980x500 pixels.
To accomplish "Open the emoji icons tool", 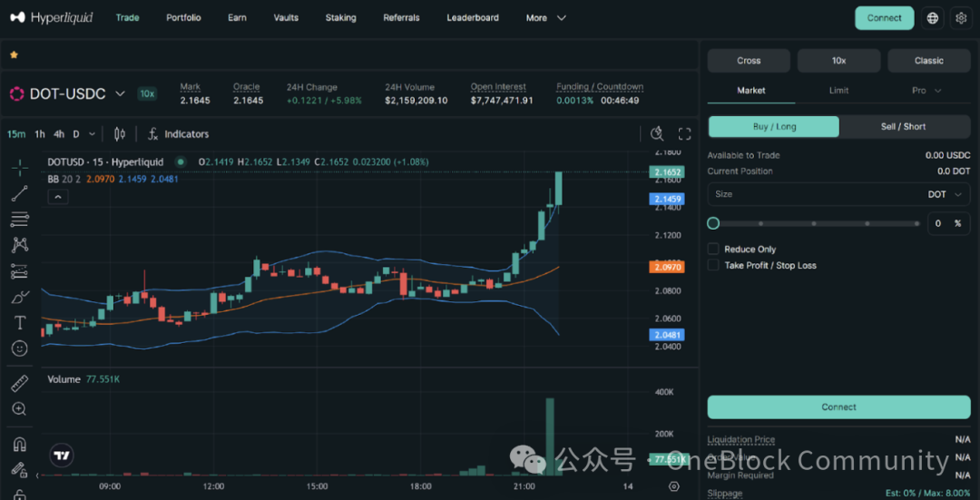I will coord(20,348).
